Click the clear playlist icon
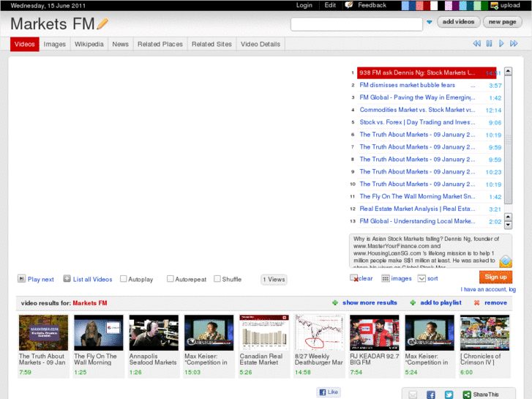 click(x=354, y=278)
